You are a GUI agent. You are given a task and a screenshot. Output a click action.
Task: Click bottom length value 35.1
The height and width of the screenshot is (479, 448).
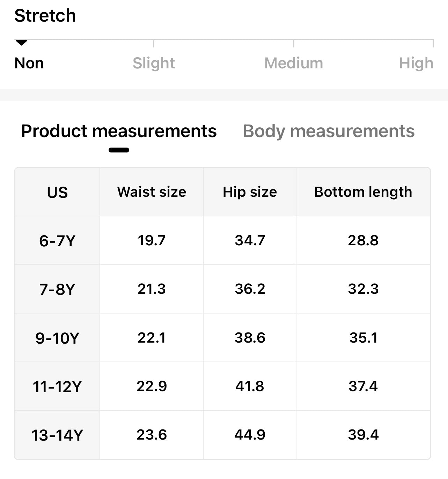pos(363,338)
